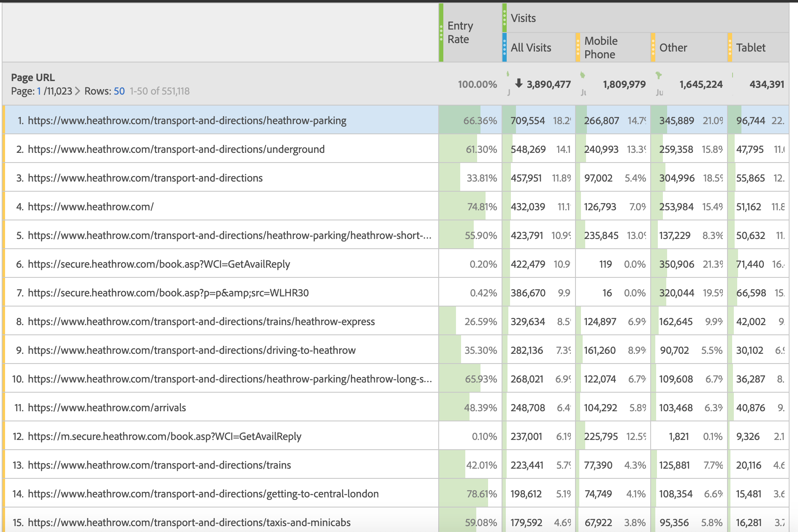The image size is (798, 532).
Task: Click the sort arrow beside 3,890,477
Action: tap(519, 83)
